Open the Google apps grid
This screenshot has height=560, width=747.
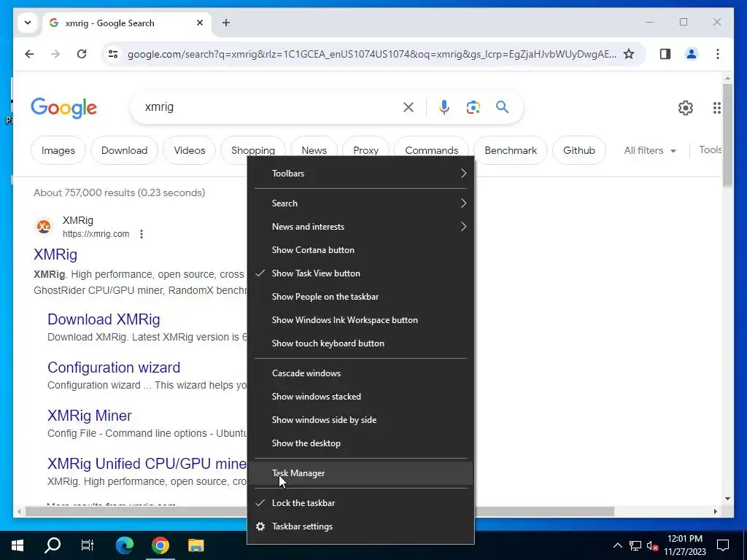click(x=716, y=108)
